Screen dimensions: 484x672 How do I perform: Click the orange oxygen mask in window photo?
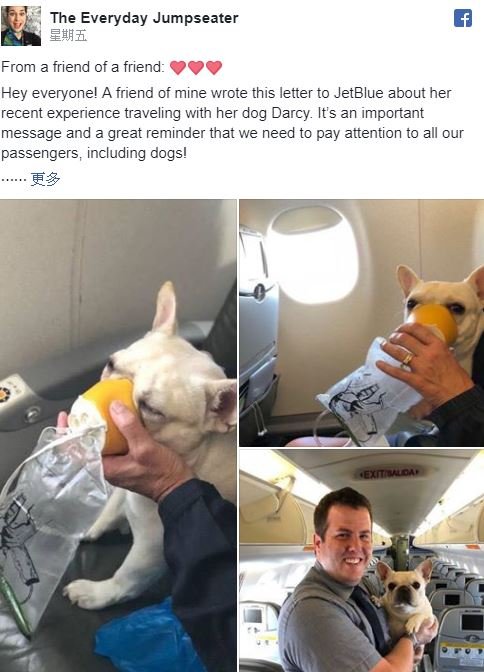point(433,322)
